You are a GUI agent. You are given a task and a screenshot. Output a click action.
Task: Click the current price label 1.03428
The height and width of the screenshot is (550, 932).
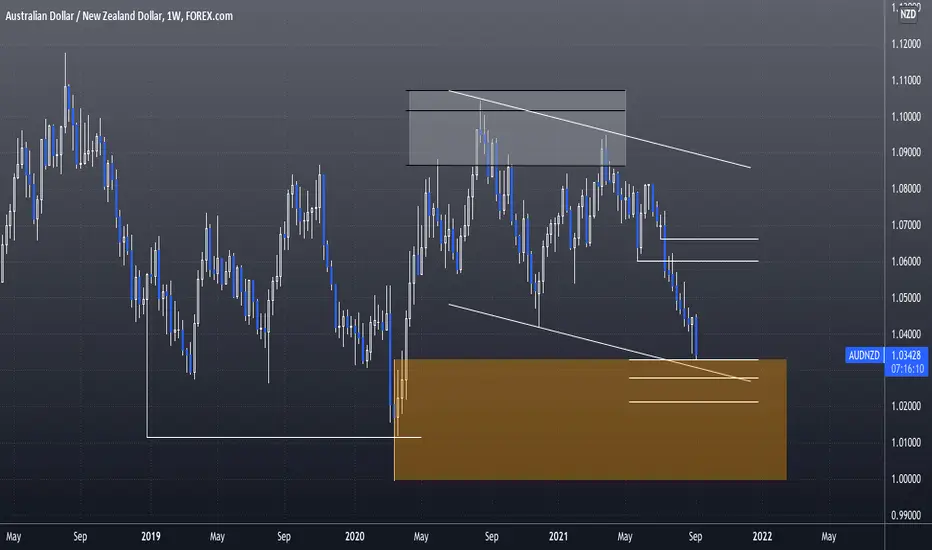[x=906, y=355]
